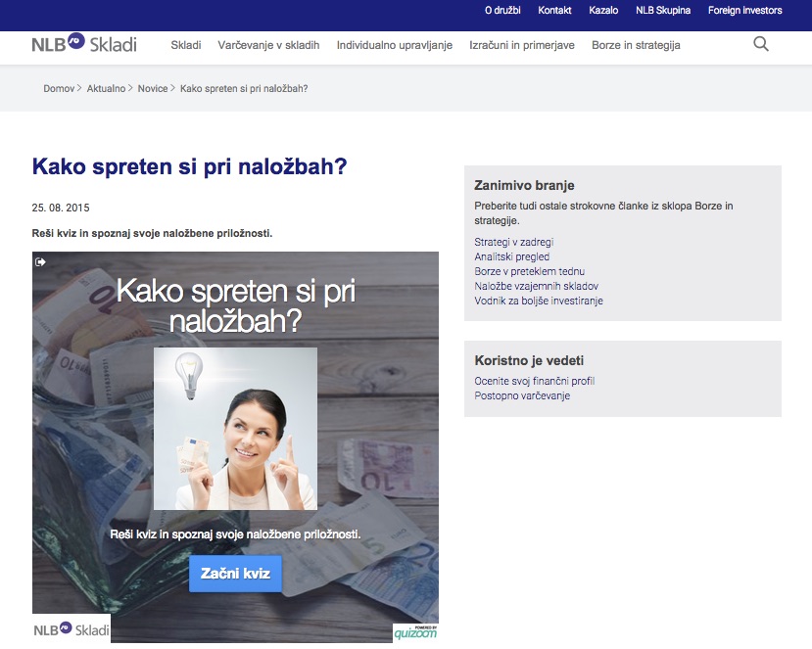Viewport: 812px width, 649px height.
Task: Open Ocenite svoj finančni profil link
Action: click(x=535, y=381)
